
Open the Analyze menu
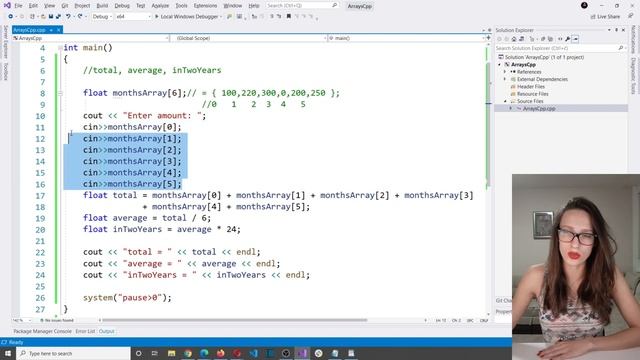[160, 6]
